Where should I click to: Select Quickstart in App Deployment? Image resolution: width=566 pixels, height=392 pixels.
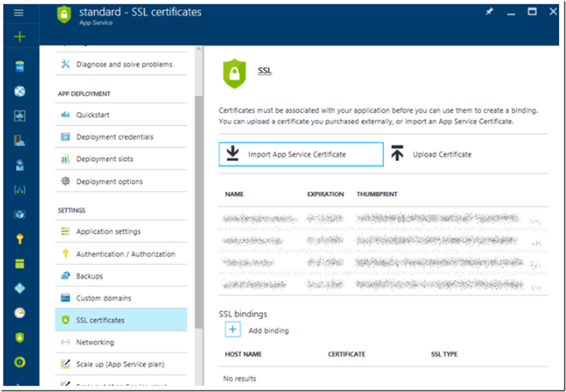coord(93,115)
